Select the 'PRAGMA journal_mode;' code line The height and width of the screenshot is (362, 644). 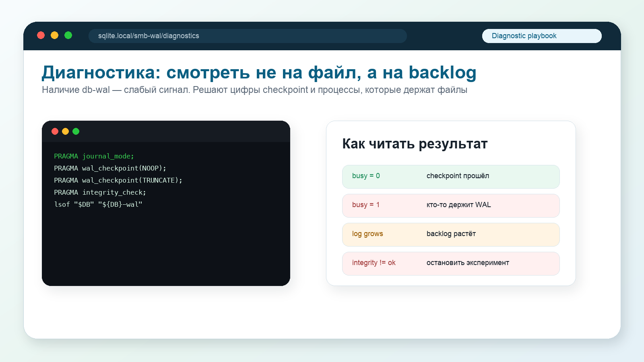click(94, 156)
